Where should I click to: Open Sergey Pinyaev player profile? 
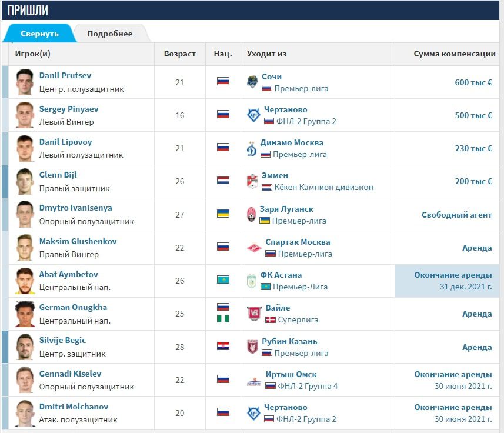tap(69, 109)
